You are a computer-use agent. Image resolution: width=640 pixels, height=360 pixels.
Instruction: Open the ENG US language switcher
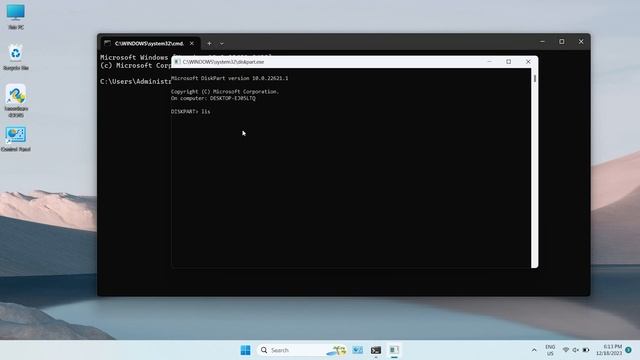(x=550, y=350)
